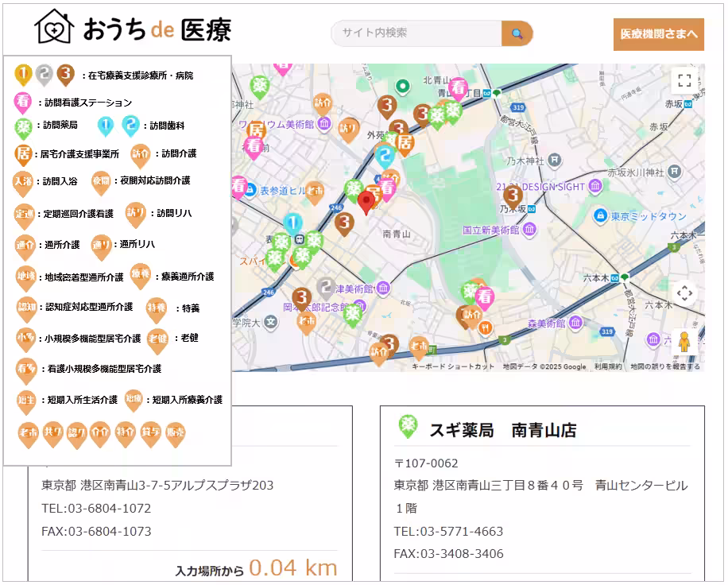
Task: Click the red marker near 南青山
Action: (366, 200)
